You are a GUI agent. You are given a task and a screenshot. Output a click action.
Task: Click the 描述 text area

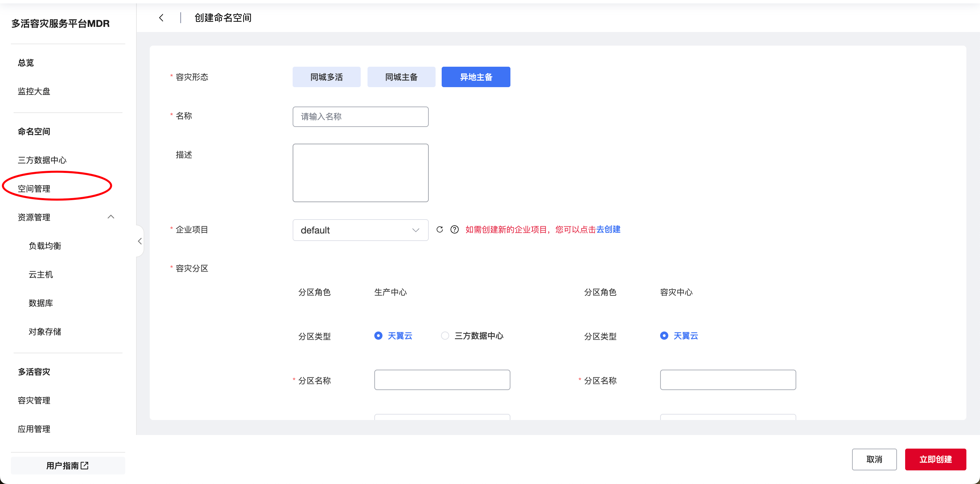pos(360,173)
